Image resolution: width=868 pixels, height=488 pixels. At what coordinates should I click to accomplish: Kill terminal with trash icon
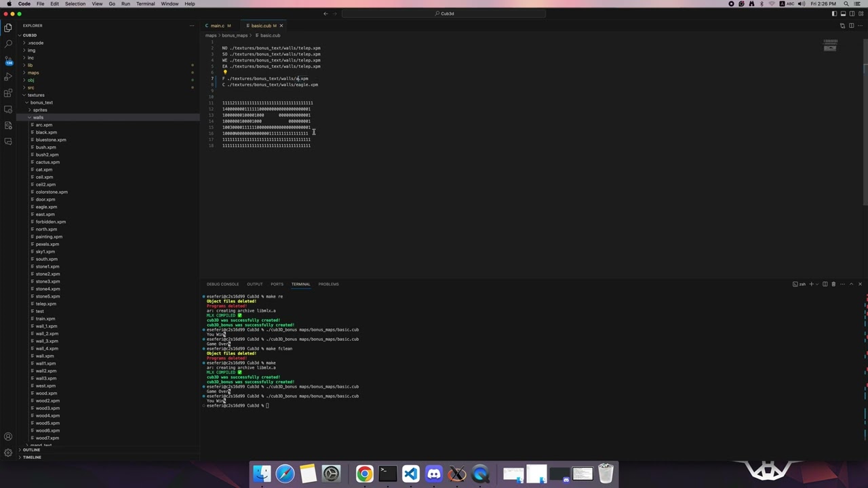[833, 284]
